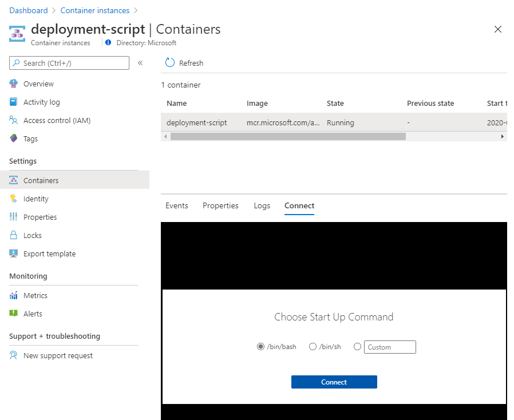Open the Activity log icon
Viewport: 514px width, 420px height.
pos(13,102)
